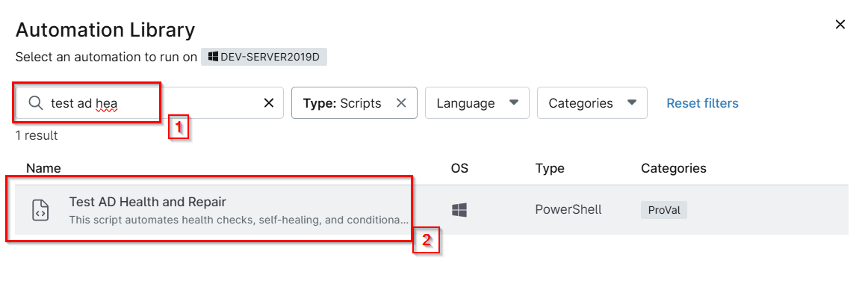Image resolution: width=868 pixels, height=284 pixels.
Task: Click the OS column header
Action: coord(459,167)
